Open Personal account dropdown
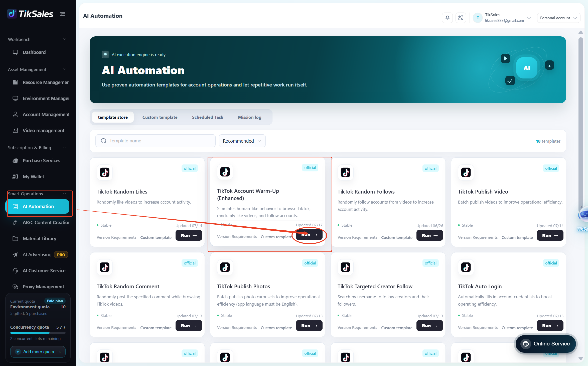Image resolution: width=588 pixels, height=366 pixels. (558, 18)
